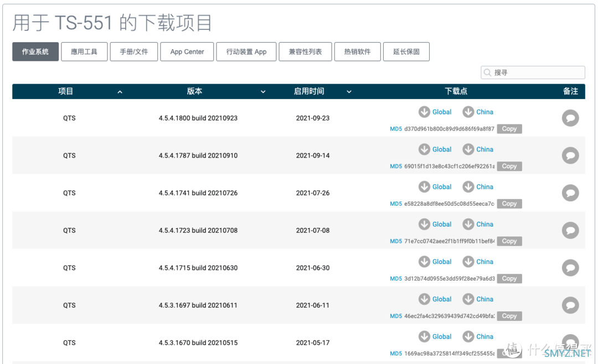Screen dimensions: 598x364
Task: Download icon for Global, build 20210630
Action: pyautogui.click(x=424, y=262)
